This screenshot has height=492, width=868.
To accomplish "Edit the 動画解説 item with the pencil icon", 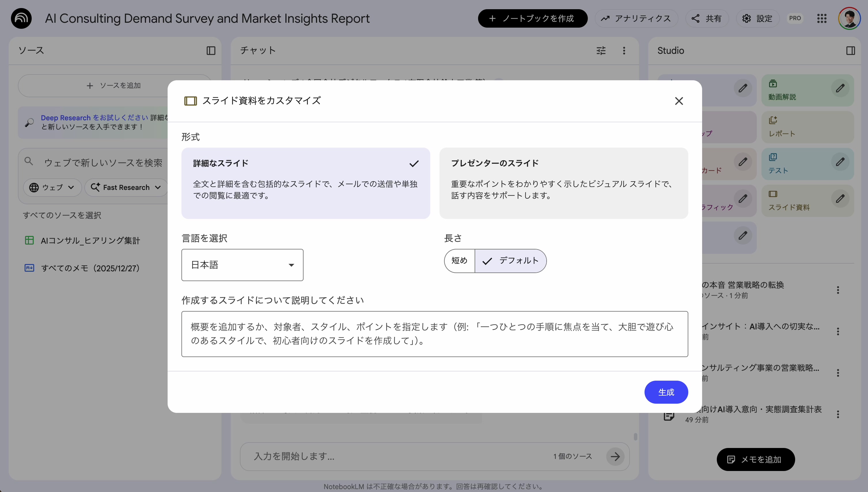I will pyautogui.click(x=841, y=88).
